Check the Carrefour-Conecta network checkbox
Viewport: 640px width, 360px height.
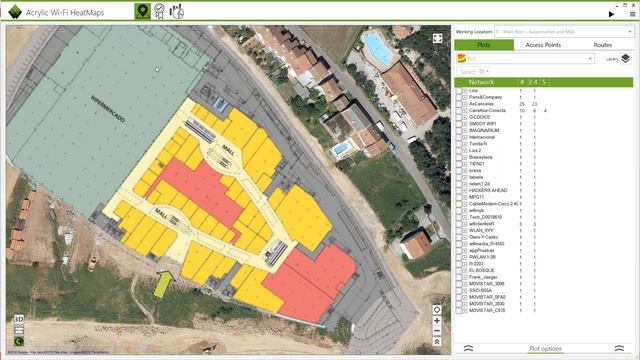459,111
